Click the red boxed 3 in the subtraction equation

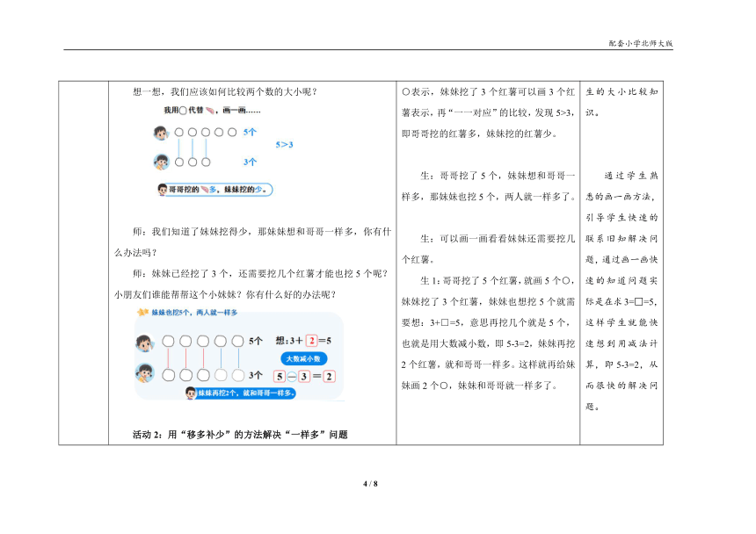(x=304, y=377)
